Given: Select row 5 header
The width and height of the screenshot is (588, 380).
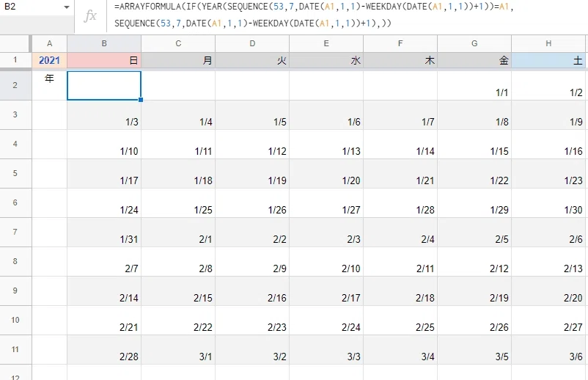Looking at the screenshot, I should 15,173.
